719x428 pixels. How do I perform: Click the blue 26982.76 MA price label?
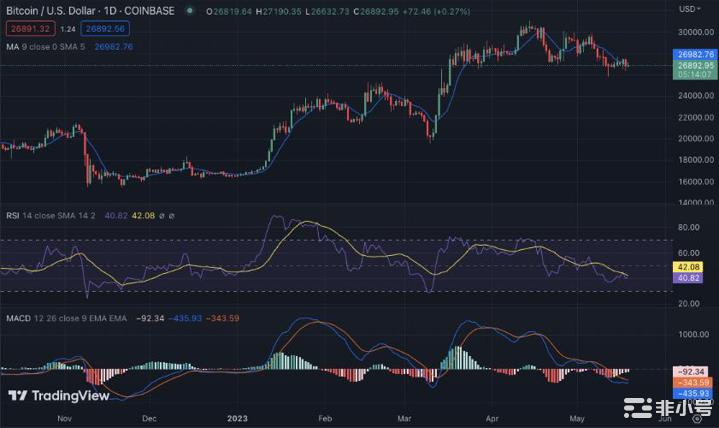pyautogui.click(x=695, y=54)
